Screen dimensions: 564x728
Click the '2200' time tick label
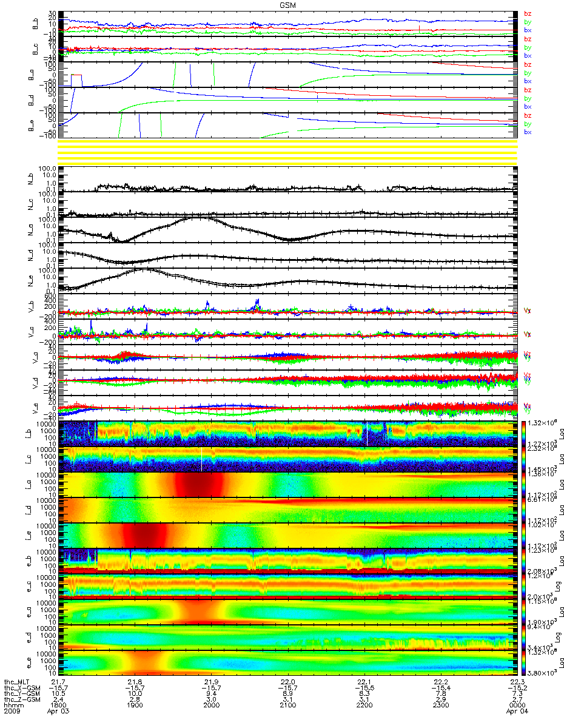(x=364, y=706)
